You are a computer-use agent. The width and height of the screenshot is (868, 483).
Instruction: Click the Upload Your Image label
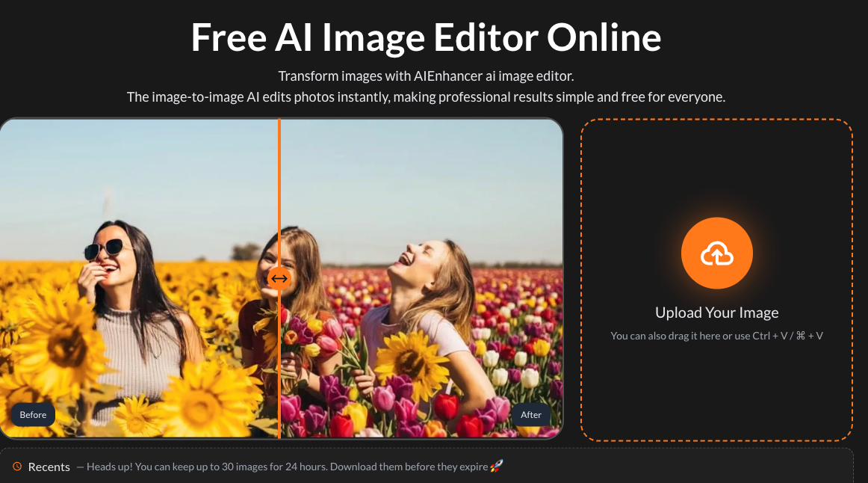click(717, 313)
